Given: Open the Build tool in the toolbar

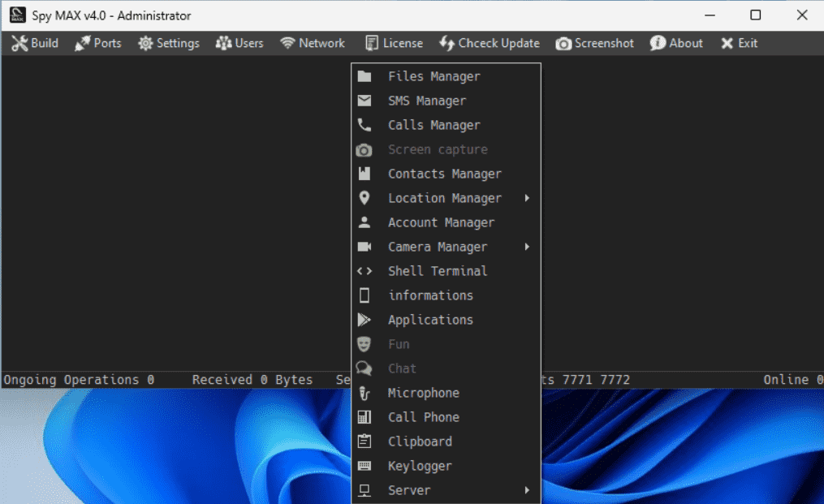Looking at the screenshot, I should 35,43.
